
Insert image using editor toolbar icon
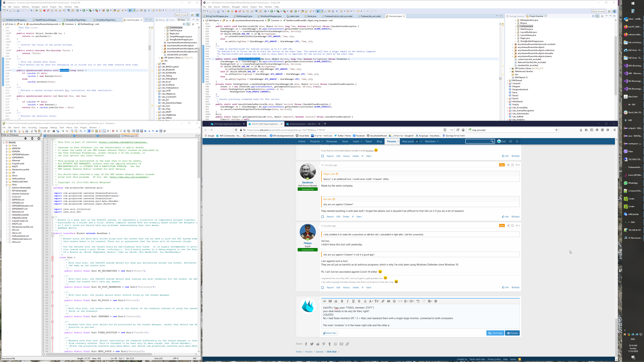click(389, 301)
